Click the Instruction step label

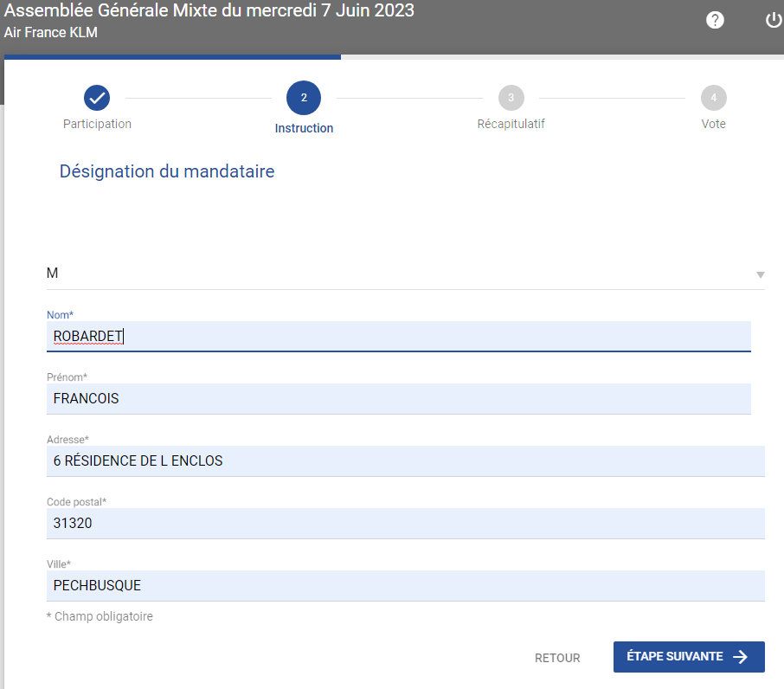point(304,128)
